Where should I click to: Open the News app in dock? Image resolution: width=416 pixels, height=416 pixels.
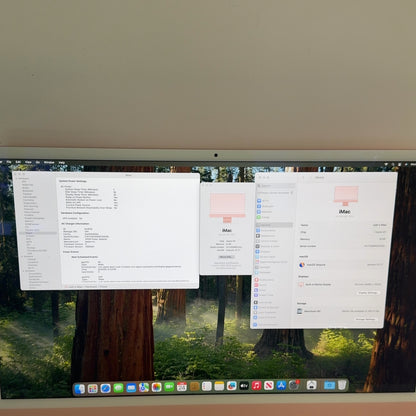point(269,386)
